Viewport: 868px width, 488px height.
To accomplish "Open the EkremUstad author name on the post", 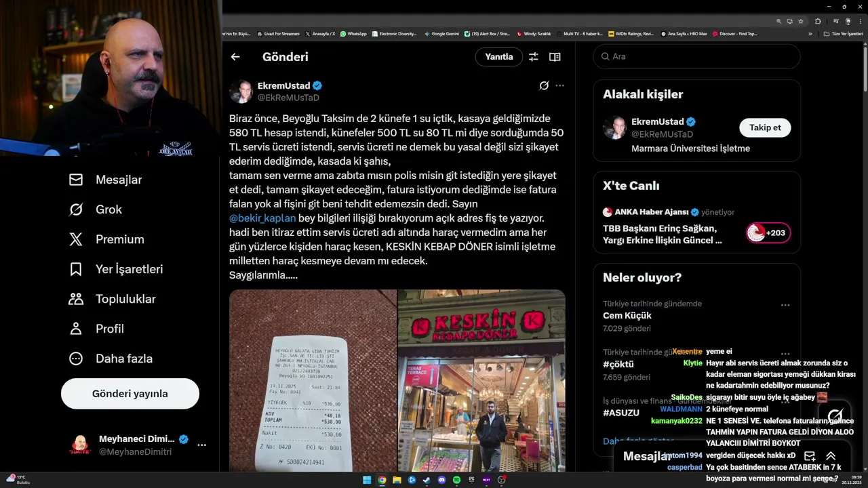I will pos(283,85).
